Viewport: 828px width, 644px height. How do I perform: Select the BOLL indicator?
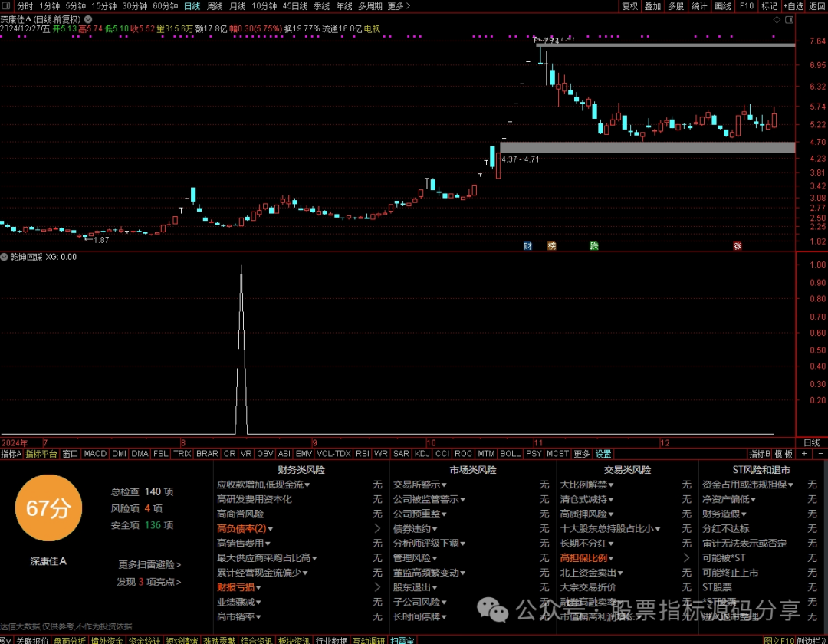pos(510,453)
